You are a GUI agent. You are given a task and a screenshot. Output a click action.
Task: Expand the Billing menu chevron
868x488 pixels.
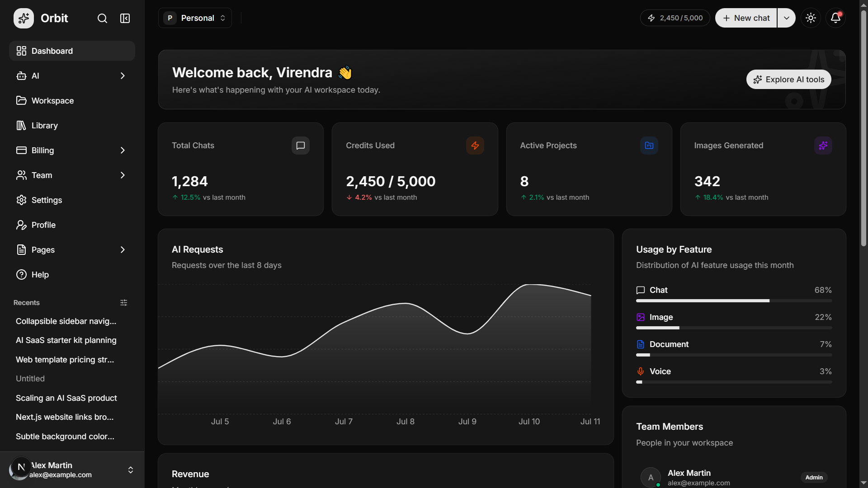(x=123, y=150)
